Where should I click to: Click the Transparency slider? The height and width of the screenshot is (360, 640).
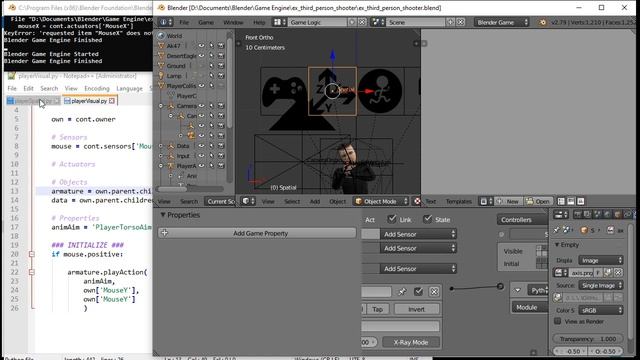click(x=588, y=339)
